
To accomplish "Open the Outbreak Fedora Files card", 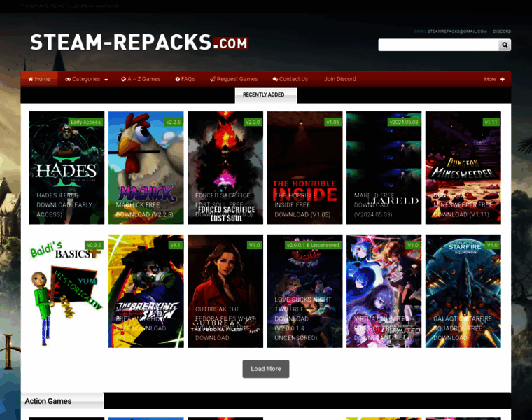I will pos(225,291).
